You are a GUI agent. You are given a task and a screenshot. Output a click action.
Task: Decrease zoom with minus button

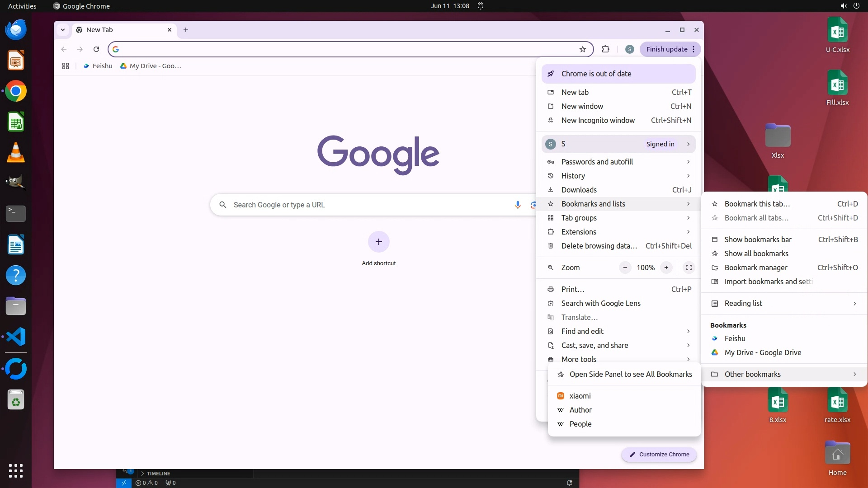pyautogui.click(x=625, y=267)
